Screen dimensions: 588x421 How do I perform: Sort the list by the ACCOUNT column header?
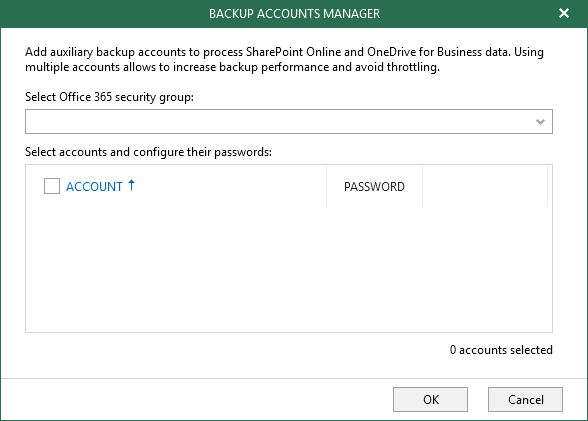pos(94,186)
